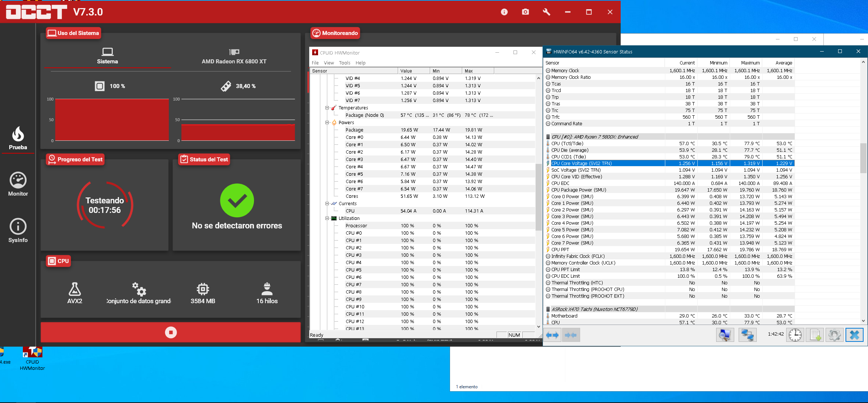Click HWMonitor scrollbar up arrow
Image resolution: width=868 pixels, height=403 pixels.
coord(538,78)
